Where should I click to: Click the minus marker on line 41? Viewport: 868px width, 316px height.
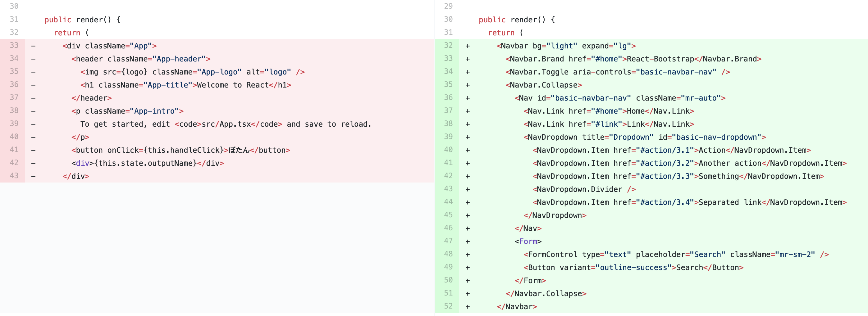[x=33, y=150]
